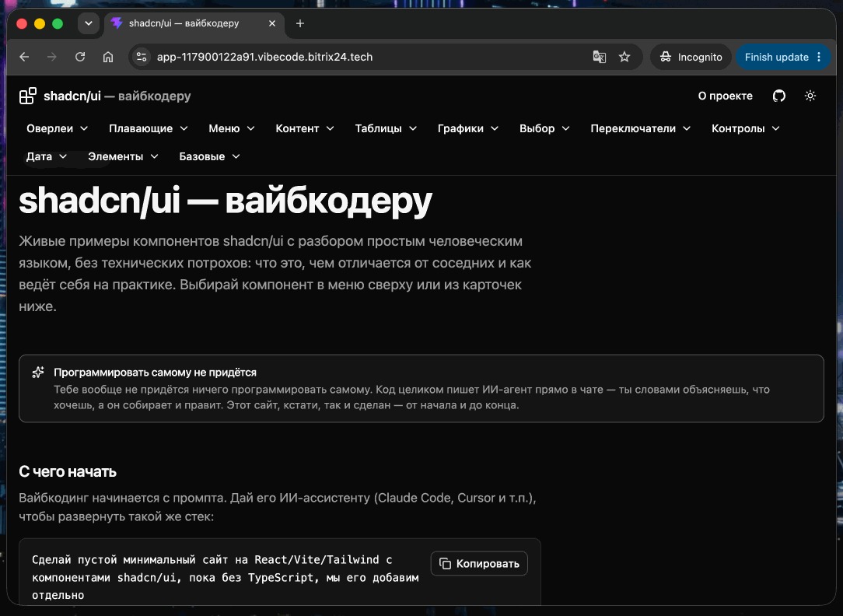Expand the Графики menu
Image resolution: width=843 pixels, height=616 pixels.
pos(467,128)
